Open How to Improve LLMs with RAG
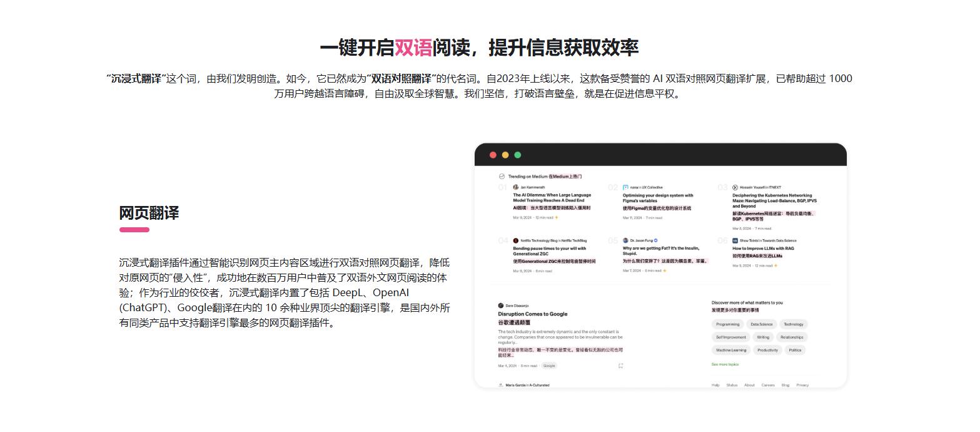The height and width of the screenshot is (432, 980). (763, 249)
